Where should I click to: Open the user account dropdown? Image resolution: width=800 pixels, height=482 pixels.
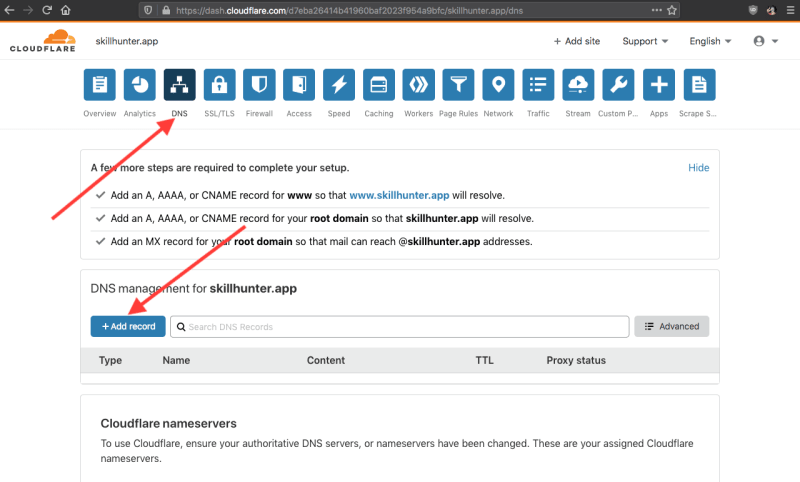click(x=765, y=41)
